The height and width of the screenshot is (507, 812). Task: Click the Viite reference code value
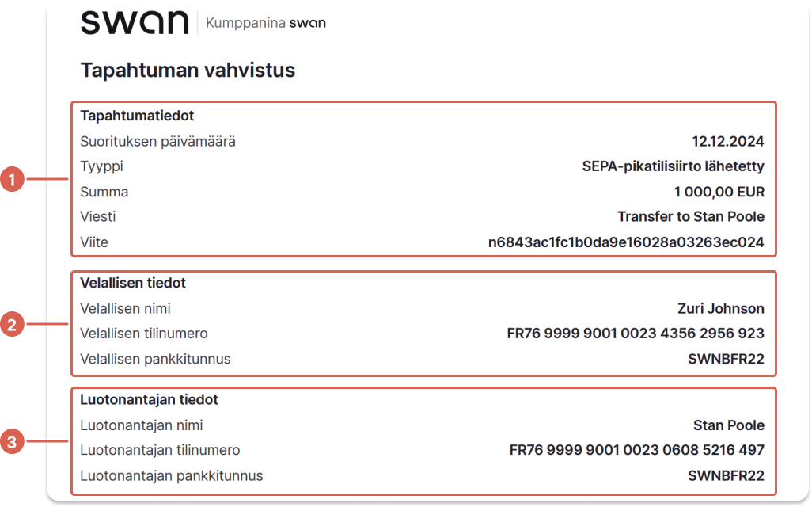(x=626, y=242)
